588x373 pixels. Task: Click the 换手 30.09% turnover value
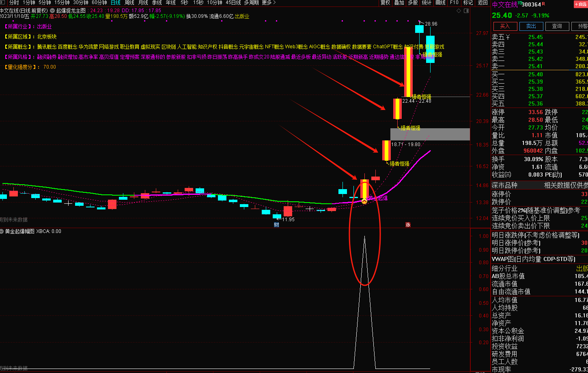tap(533, 160)
